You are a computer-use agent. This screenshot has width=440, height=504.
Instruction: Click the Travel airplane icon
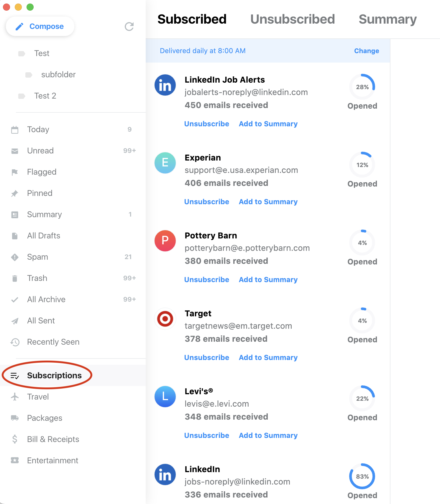[x=15, y=397]
